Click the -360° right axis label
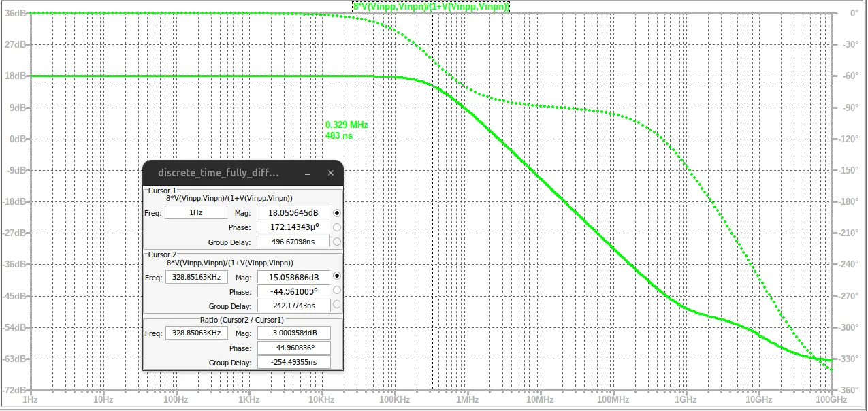The height and width of the screenshot is (411, 868). coord(849,390)
